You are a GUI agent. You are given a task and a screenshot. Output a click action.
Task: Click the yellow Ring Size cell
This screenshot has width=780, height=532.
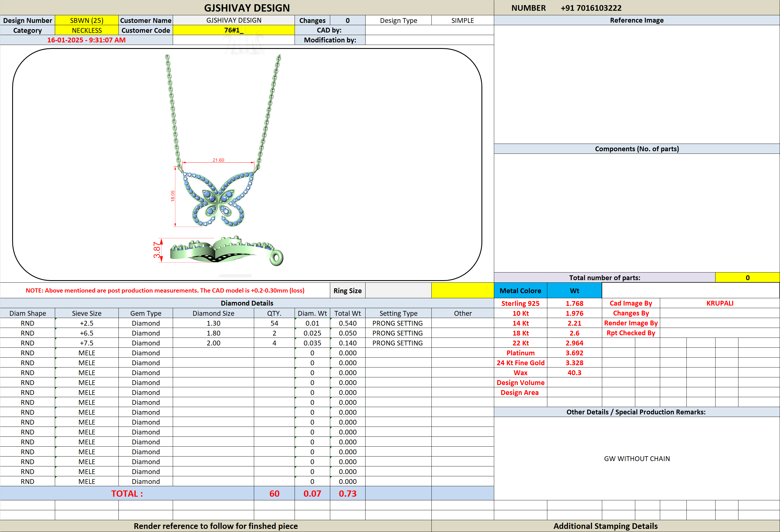(x=463, y=290)
